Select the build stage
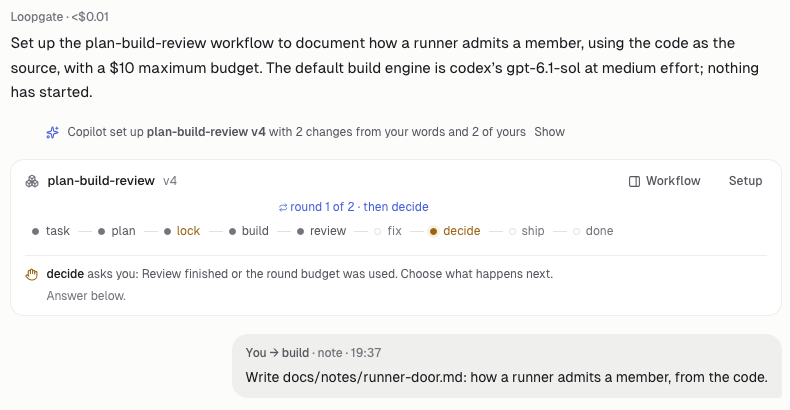 point(249,231)
